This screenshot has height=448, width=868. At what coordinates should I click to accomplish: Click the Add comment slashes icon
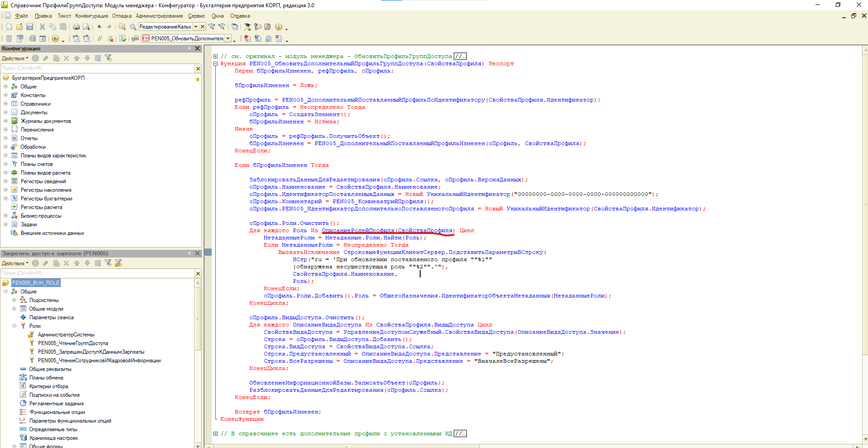(99, 39)
